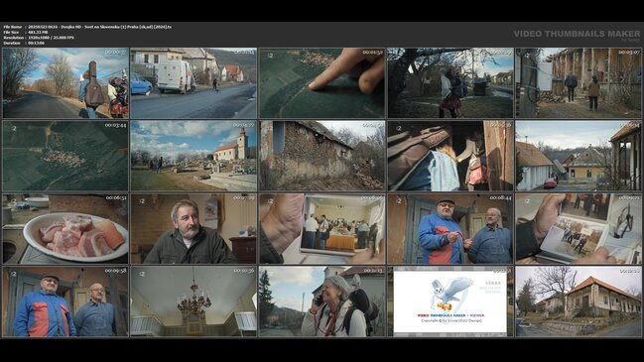Open the old stone barn wall thumbnail
This screenshot has width=644, height=362.
coord(322,156)
